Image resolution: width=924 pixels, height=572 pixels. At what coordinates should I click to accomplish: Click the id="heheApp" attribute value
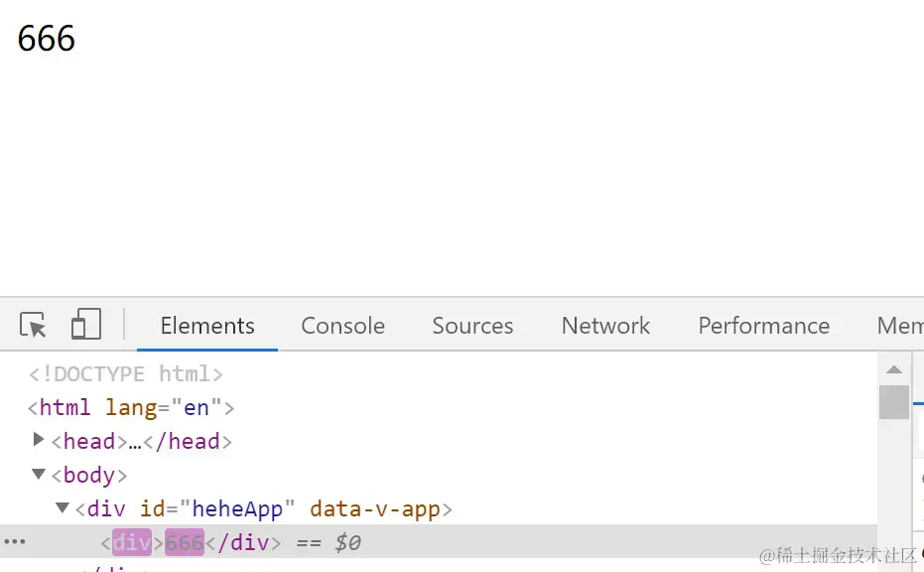237,508
